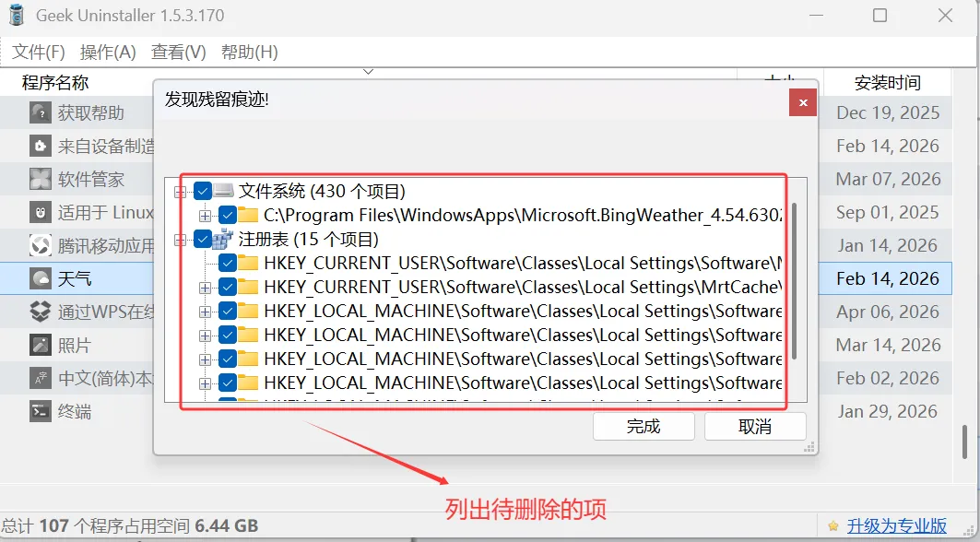Click the Jan 14, 2026 install date
The width and height of the screenshot is (980, 542).
click(888, 245)
